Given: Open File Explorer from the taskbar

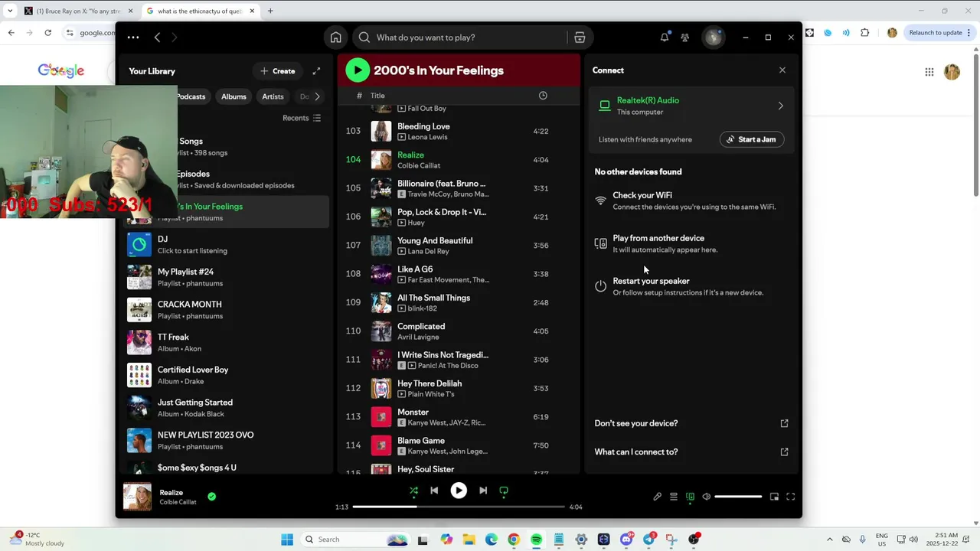Looking at the screenshot, I should (x=469, y=540).
